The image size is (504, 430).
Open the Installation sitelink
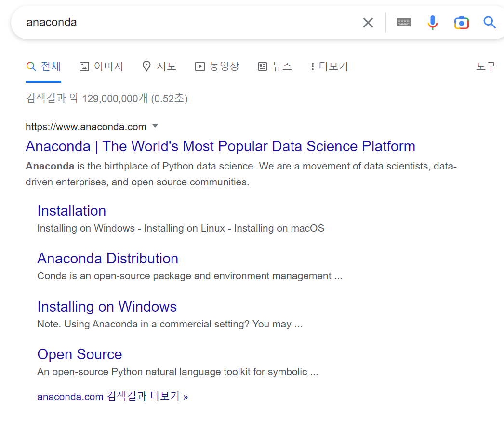point(72,211)
